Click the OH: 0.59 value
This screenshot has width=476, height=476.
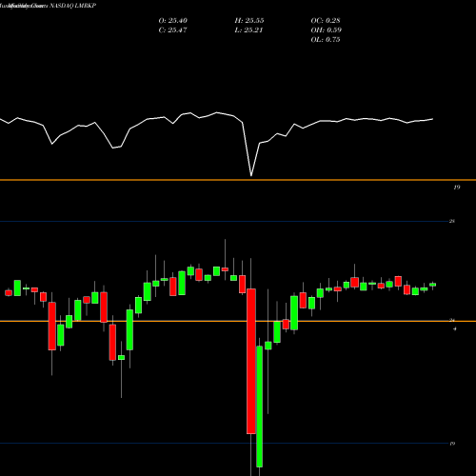point(327,30)
